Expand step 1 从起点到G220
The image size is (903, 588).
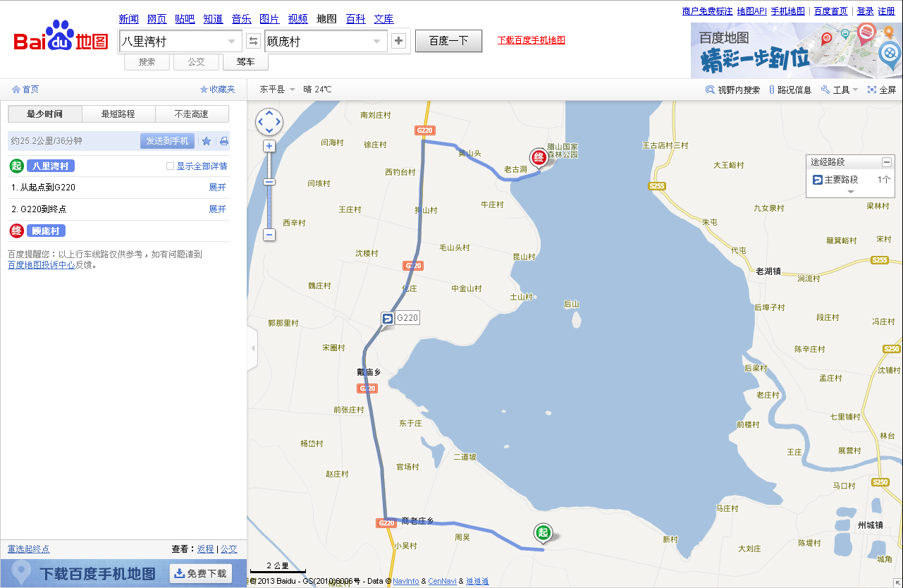(217, 188)
